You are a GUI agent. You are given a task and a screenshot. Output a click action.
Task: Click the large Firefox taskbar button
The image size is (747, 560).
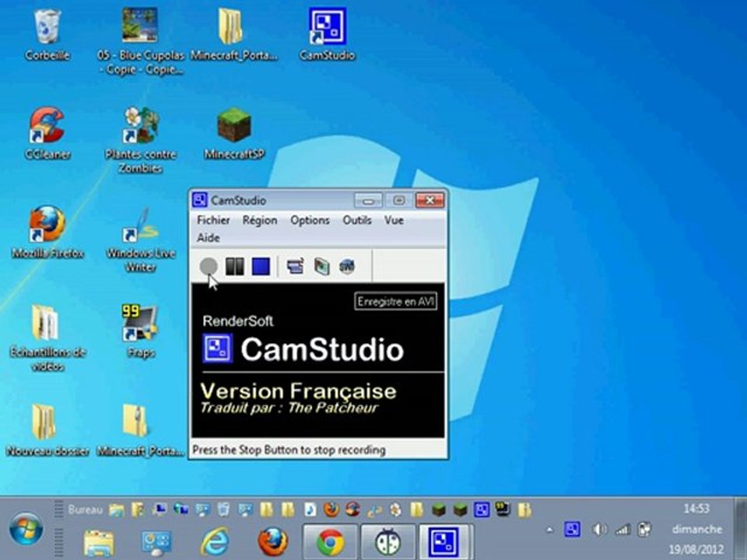[273, 541]
